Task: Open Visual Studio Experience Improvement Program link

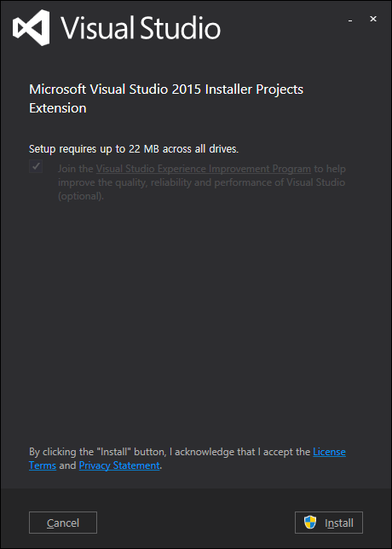Action: click(204, 169)
